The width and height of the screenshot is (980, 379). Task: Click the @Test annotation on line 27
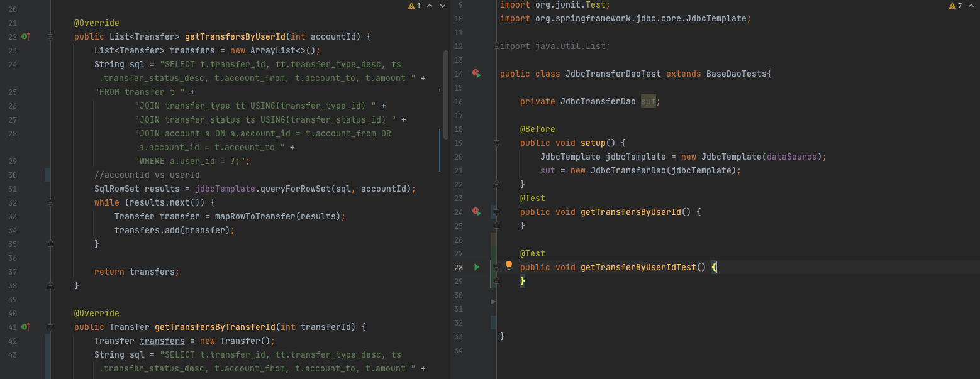coord(533,253)
